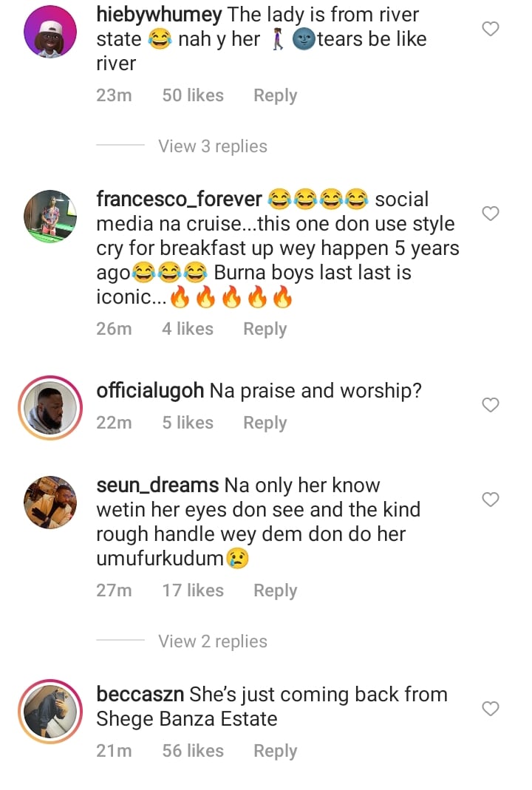This screenshot has height=790, width=532.
Task: Like hiebywhumey's comment with the heart
Action: 491,30
